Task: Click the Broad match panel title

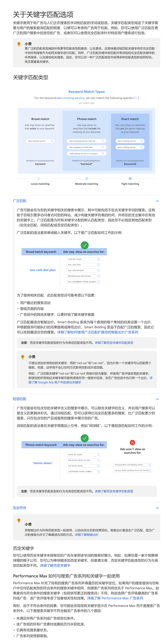Action: tap(40, 119)
